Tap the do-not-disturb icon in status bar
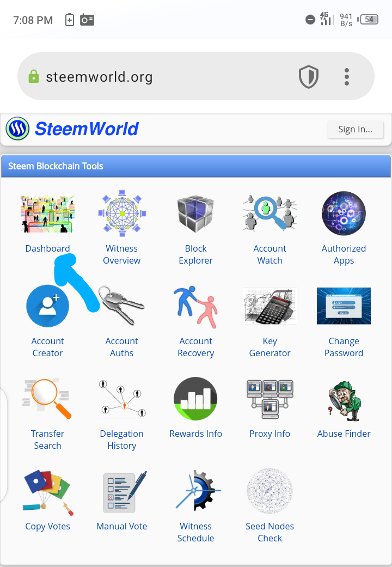The height and width of the screenshot is (567, 392). 310,20
